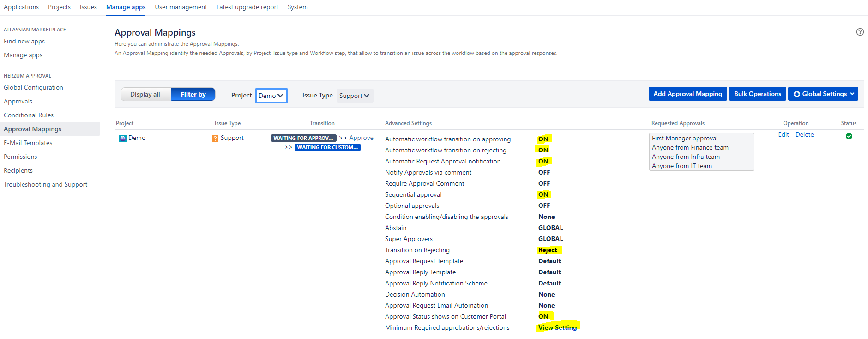Delete the Demo approval mapping
The height and width of the screenshot is (339, 868).
[804, 134]
